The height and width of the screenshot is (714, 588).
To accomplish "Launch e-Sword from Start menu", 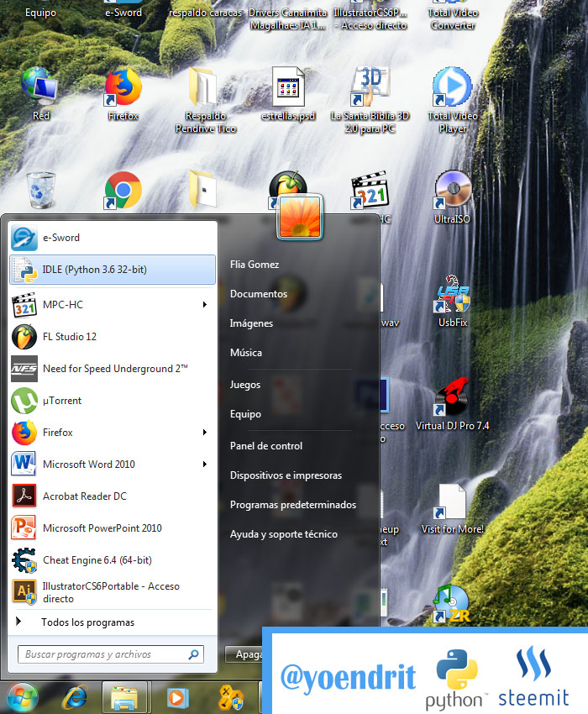I will (112, 238).
